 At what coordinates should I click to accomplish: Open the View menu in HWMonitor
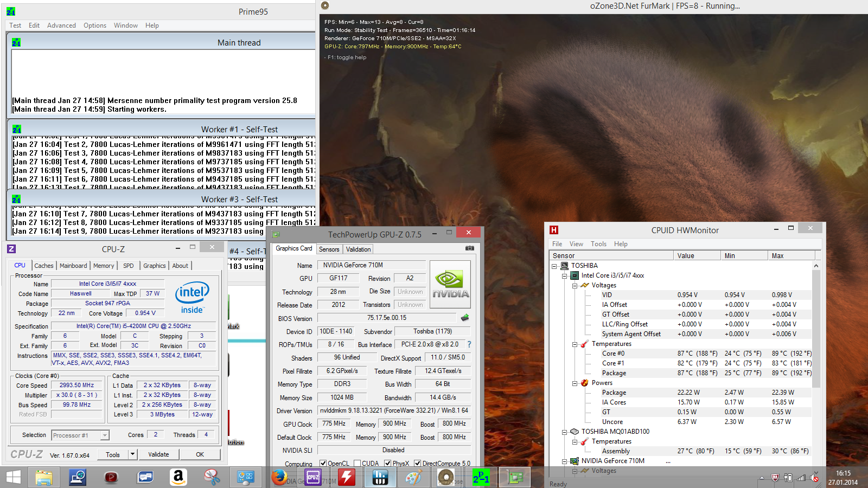pyautogui.click(x=576, y=244)
